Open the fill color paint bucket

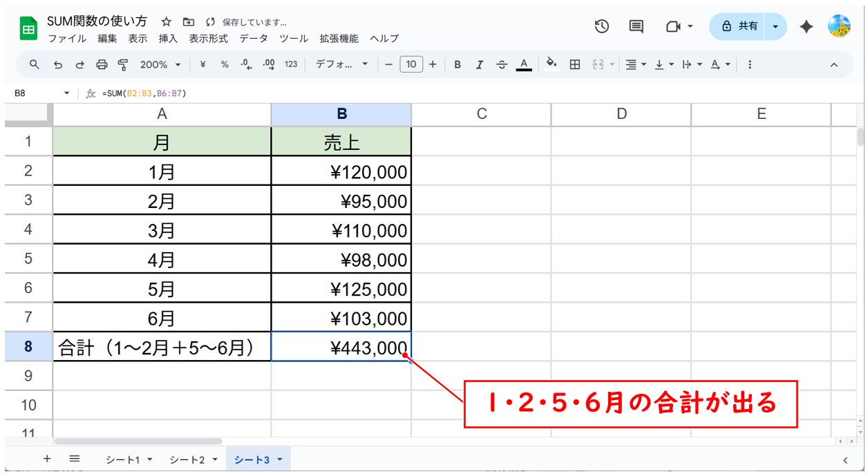551,64
